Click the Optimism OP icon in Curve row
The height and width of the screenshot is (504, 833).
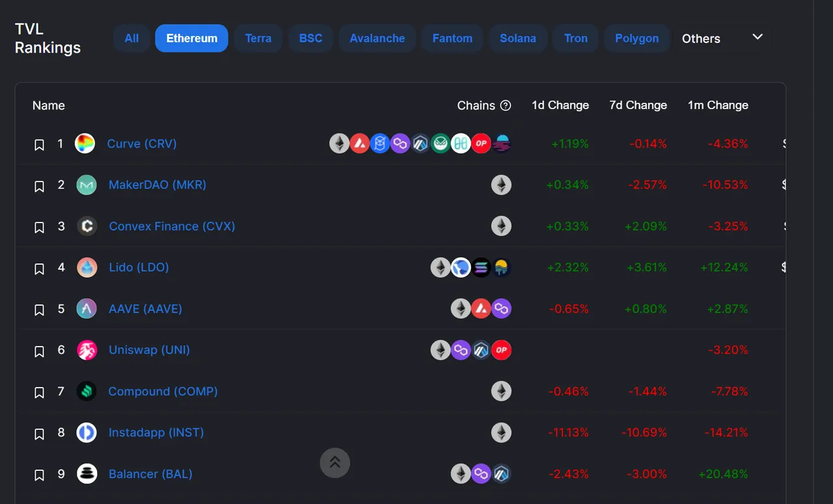tap(481, 144)
